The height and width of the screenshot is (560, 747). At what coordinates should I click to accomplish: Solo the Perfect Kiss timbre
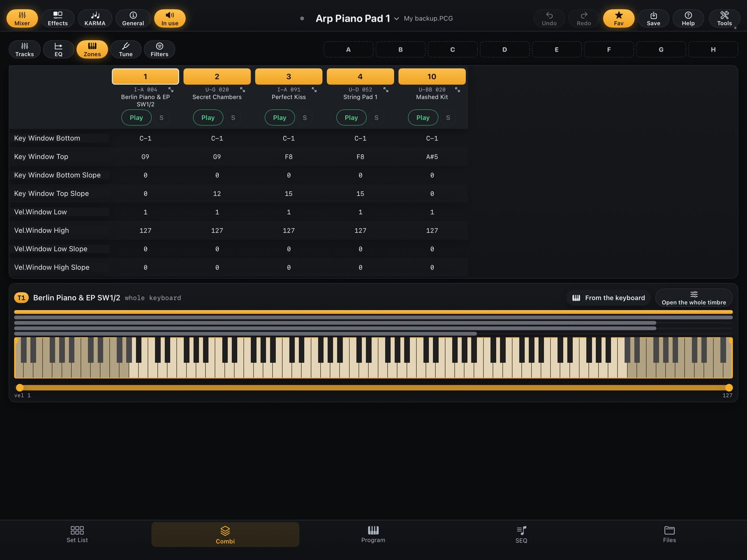point(305,118)
